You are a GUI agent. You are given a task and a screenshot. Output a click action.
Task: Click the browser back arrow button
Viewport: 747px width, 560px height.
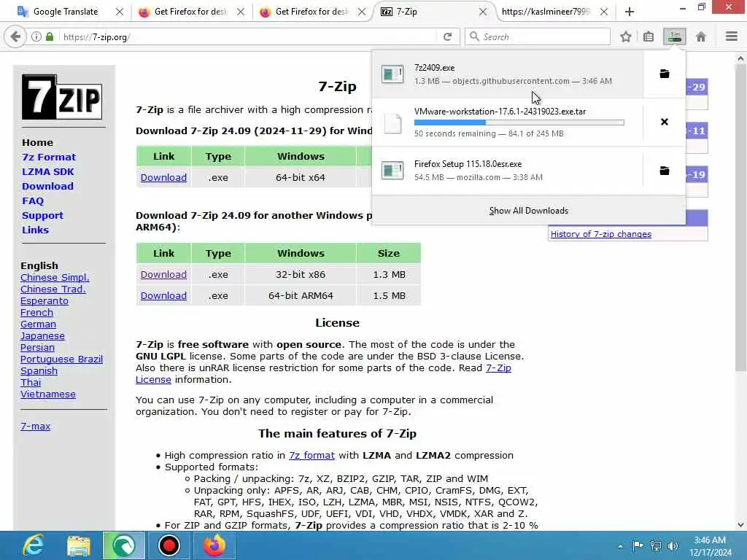pyautogui.click(x=15, y=36)
